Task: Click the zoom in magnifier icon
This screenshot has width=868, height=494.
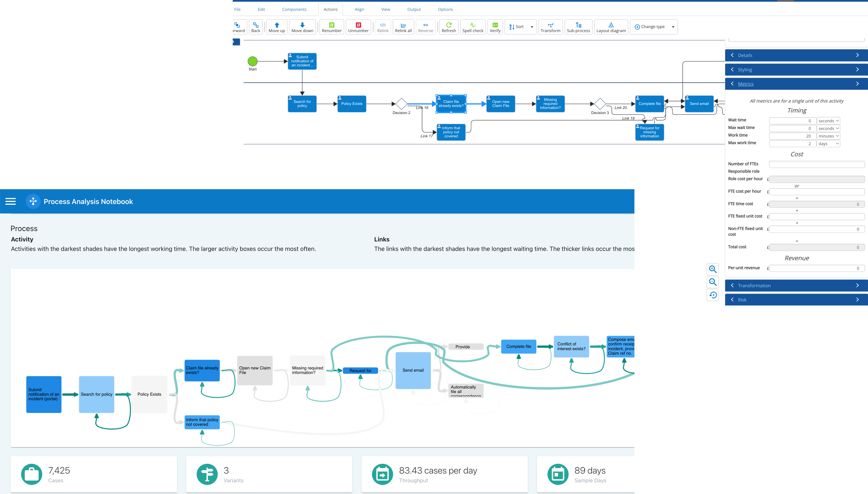Action: [713, 269]
